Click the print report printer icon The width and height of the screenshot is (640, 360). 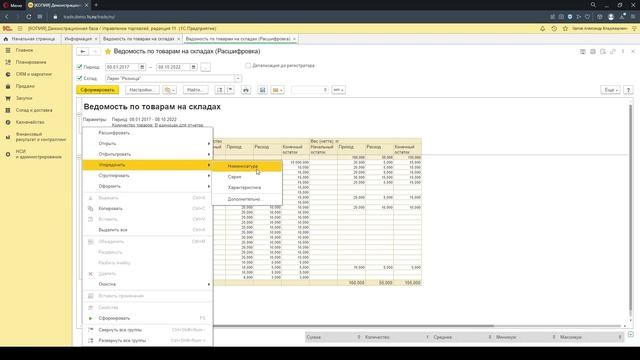tap(246, 90)
